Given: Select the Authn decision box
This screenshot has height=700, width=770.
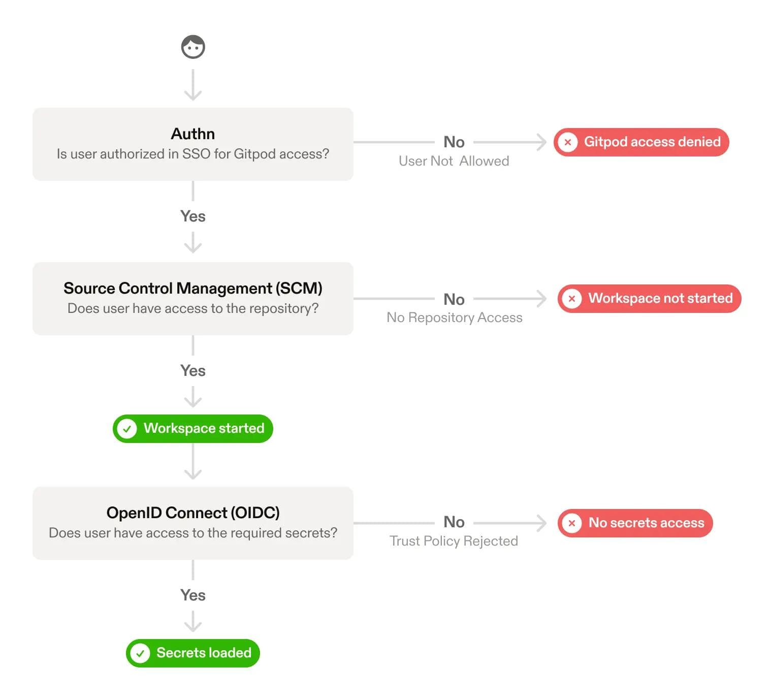Looking at the screenshot, I should click(193, 144).
